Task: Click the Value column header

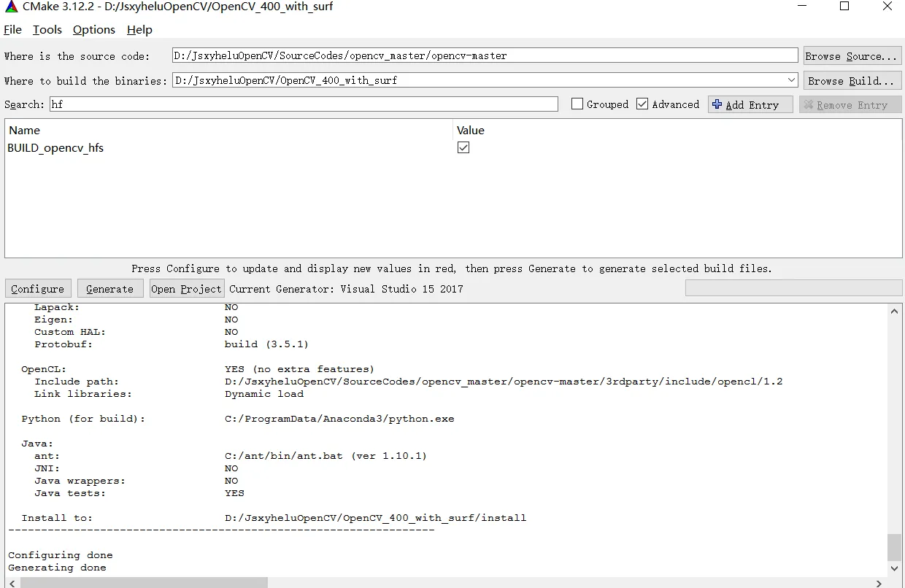Action: [x=471, y=131]
